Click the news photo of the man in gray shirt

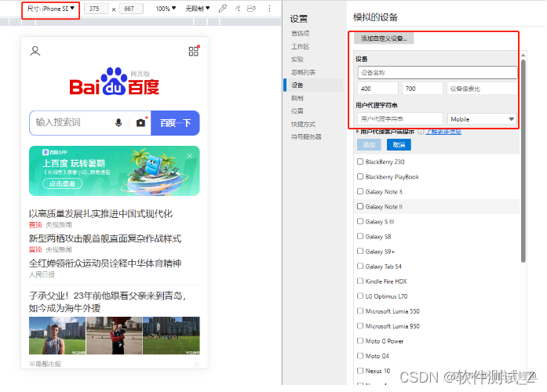[57, 336]
